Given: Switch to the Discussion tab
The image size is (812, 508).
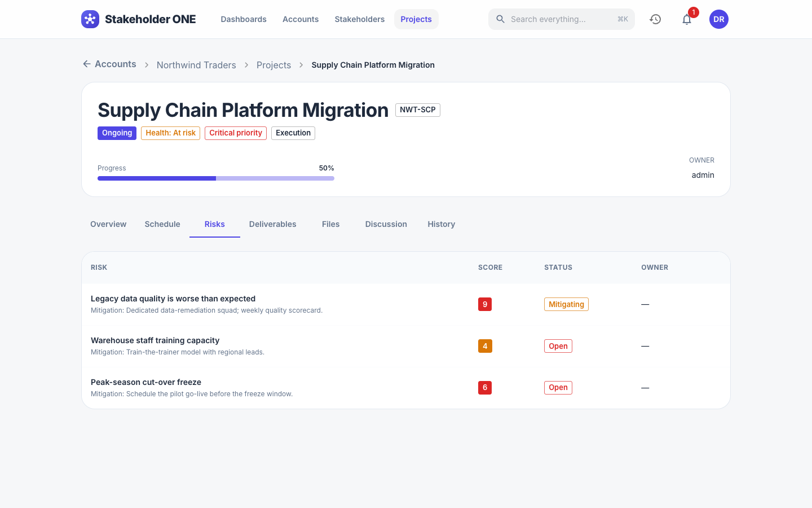Looking at the screenshot, I should pos(386,224).
